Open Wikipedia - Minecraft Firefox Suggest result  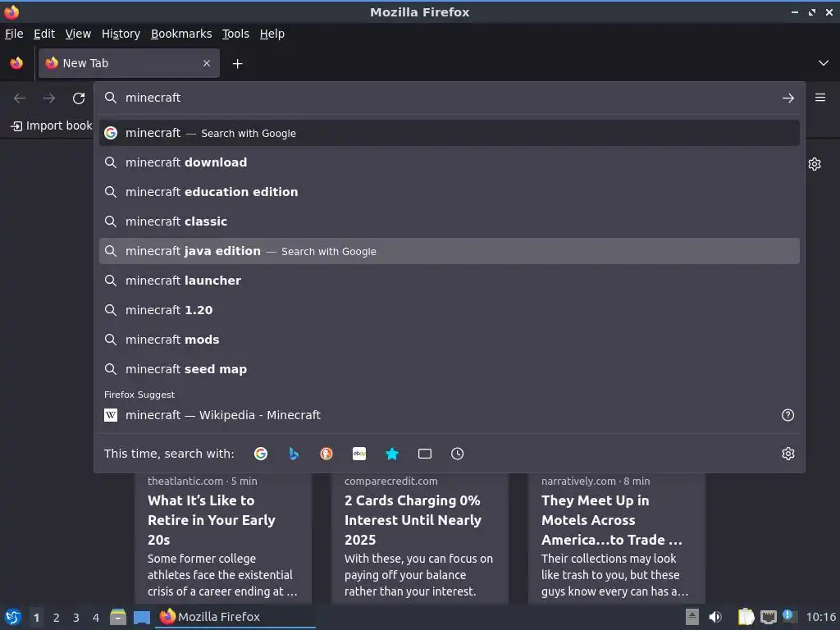pyautogui.click(x=450, y=415)
